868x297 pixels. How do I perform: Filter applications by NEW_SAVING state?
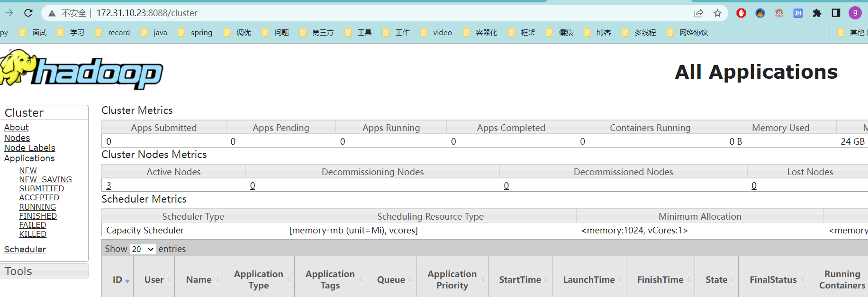[x=45, y=179]
